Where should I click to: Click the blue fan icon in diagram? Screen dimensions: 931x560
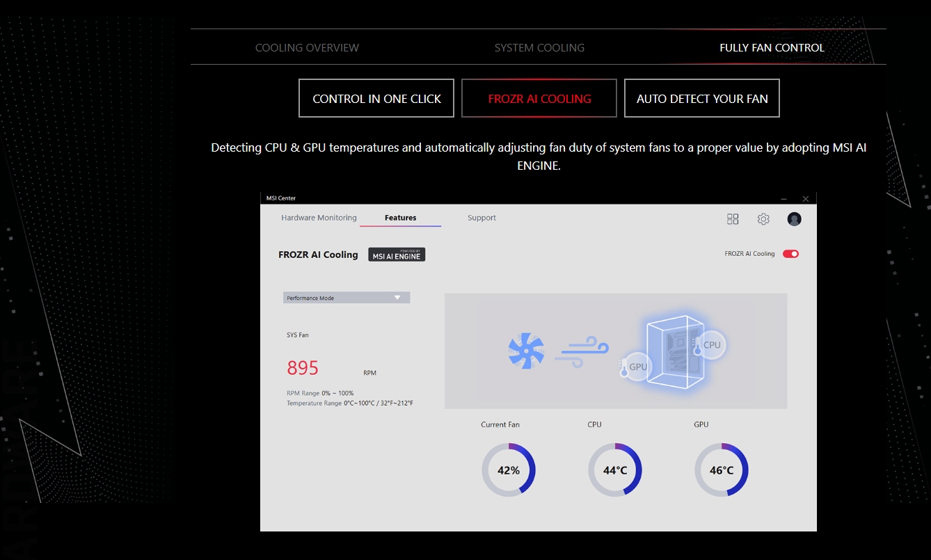[526, 351]
